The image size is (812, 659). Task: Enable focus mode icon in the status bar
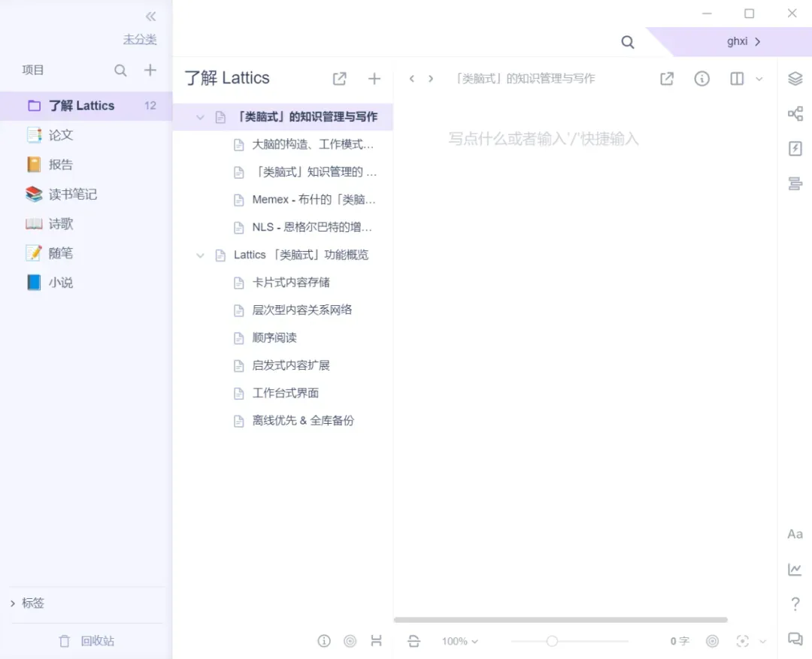[x=743, y=642]
